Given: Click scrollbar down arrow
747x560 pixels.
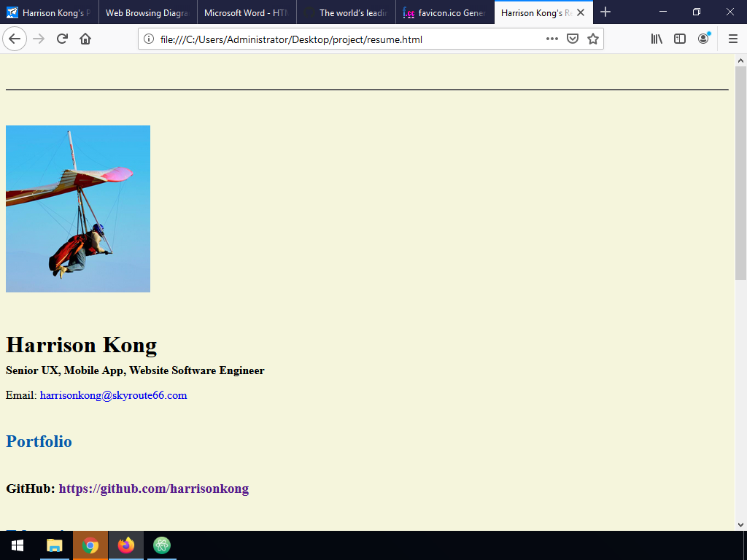Looking at the screenshot, I should tap(741, 525).
